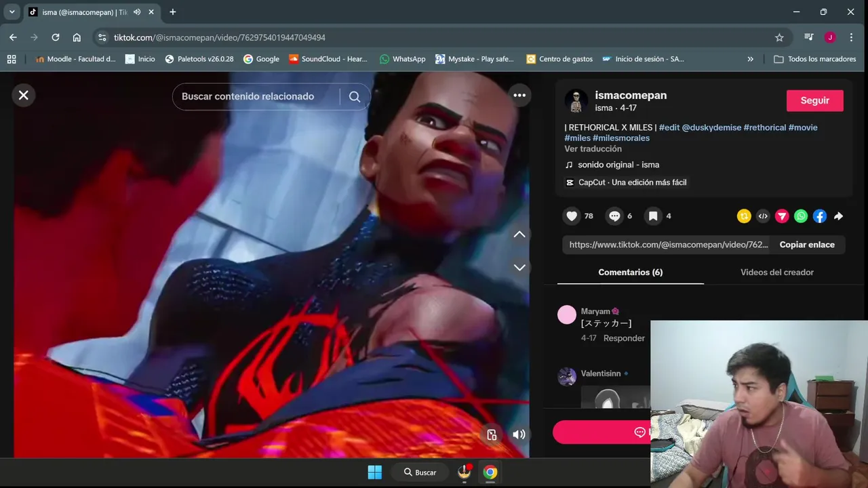
Task: Open the joystick app in taskbar
Action: coord(465,472)
